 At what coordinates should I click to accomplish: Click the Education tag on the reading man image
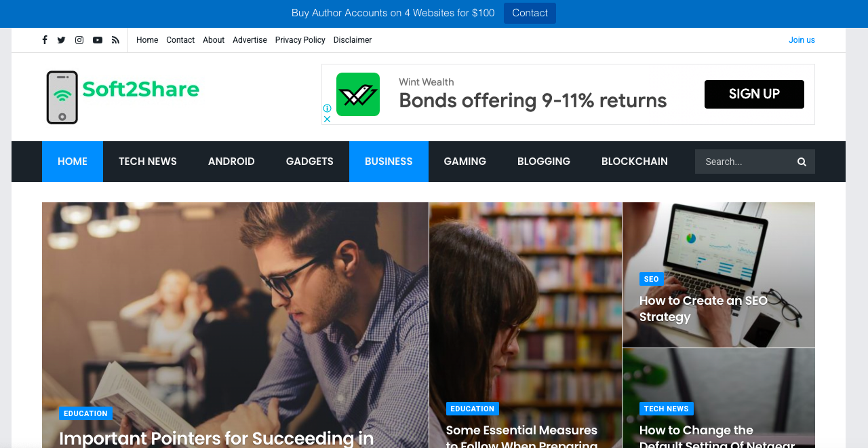point(85,413)
